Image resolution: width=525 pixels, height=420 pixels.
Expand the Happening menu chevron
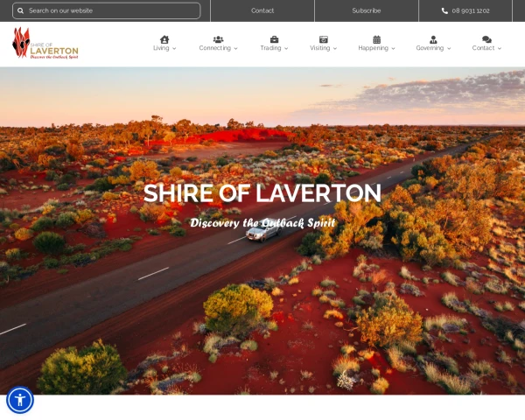[x=394, y=49]
